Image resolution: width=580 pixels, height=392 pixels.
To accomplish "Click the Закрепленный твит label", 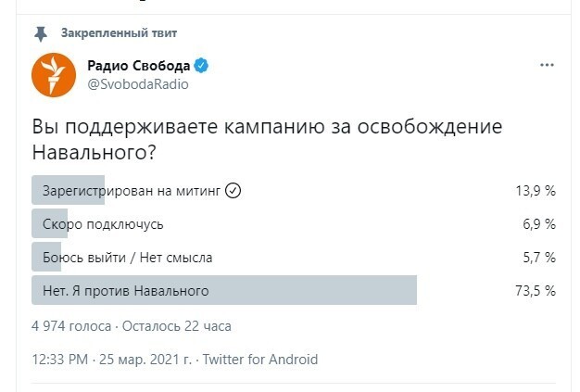I will tap(120, 33).
